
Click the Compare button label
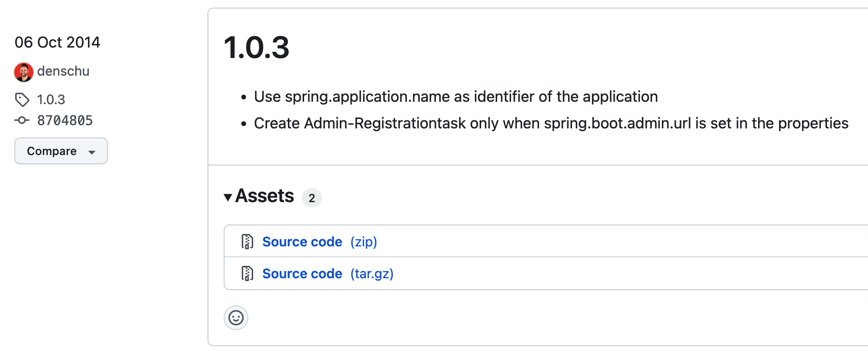tap(52, 151)
